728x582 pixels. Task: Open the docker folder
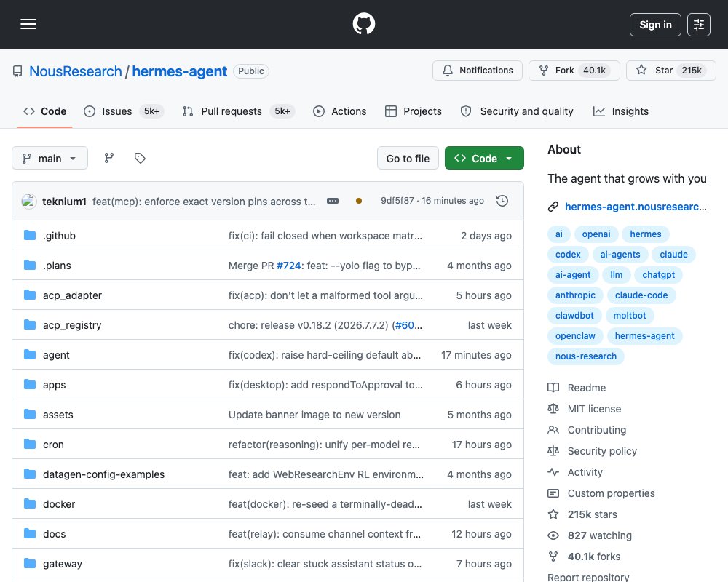tap(59, 504)
